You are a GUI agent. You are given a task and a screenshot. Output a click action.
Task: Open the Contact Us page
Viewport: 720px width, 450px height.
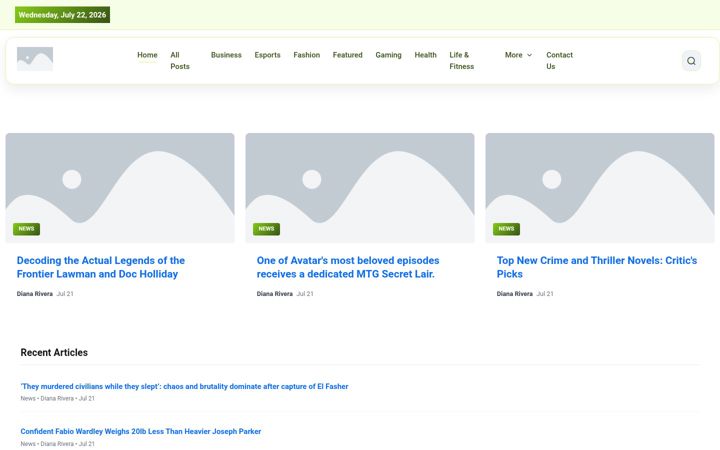559,61
